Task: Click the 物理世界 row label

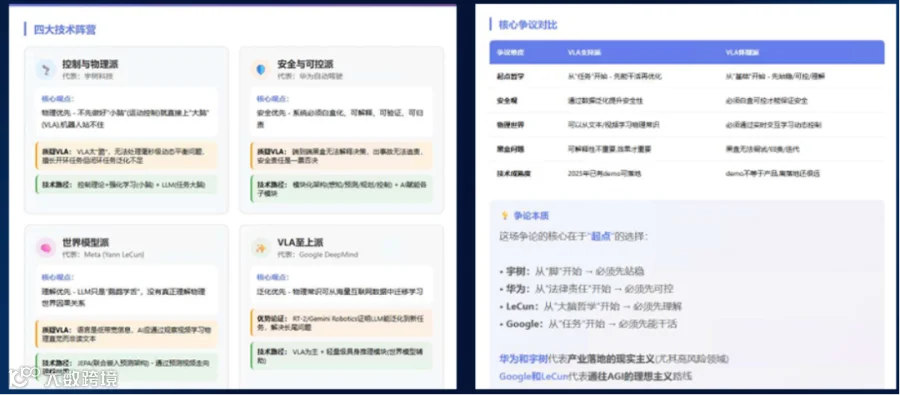Action: point(510,125)
